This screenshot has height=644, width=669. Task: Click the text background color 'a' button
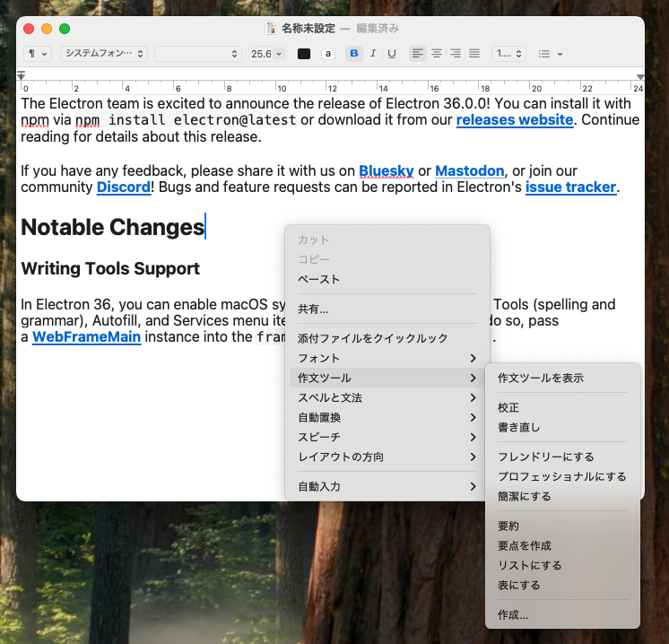pos(327,54)
